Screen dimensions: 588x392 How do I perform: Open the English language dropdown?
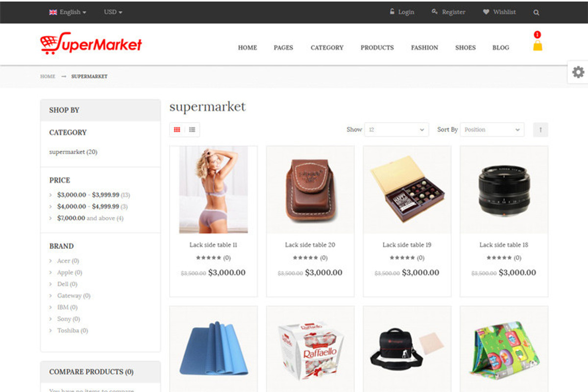coord(68,12)
